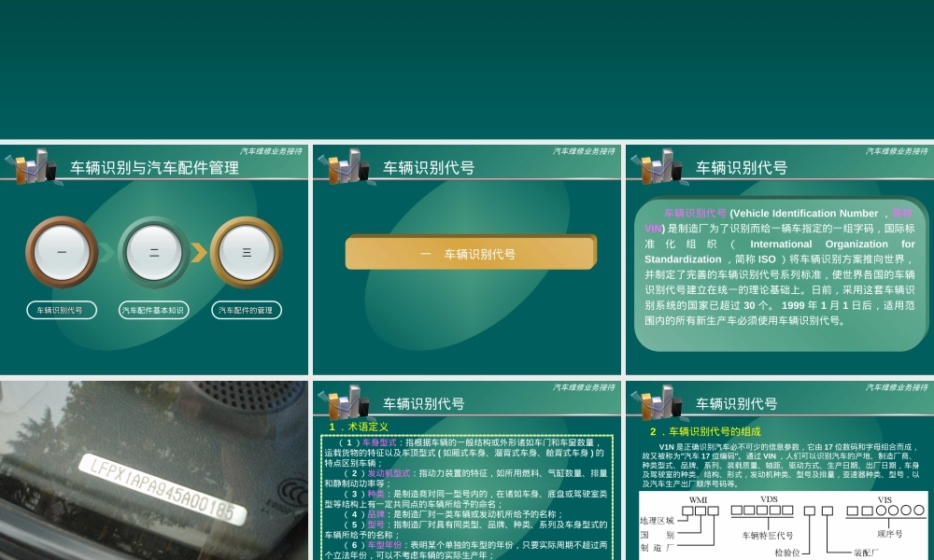Click the purple term 型号
This screenshot has width=934, height=560.
pyautogui.click(x=375, y=525)
